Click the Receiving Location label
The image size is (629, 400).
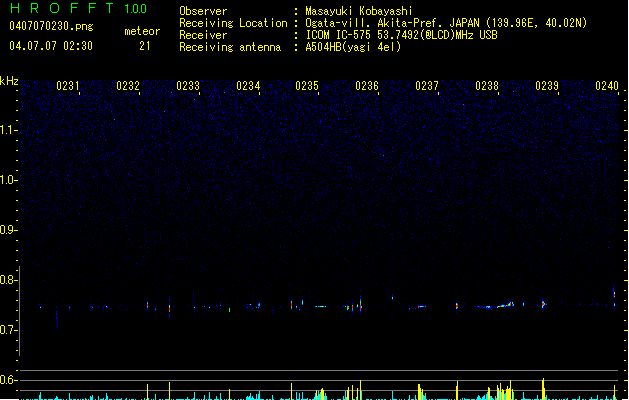pyautogui.click(x=233, y=23)
